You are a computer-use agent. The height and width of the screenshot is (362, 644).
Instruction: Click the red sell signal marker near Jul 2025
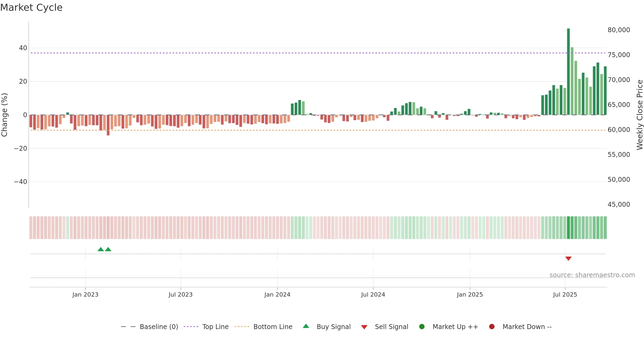(568, 258)
